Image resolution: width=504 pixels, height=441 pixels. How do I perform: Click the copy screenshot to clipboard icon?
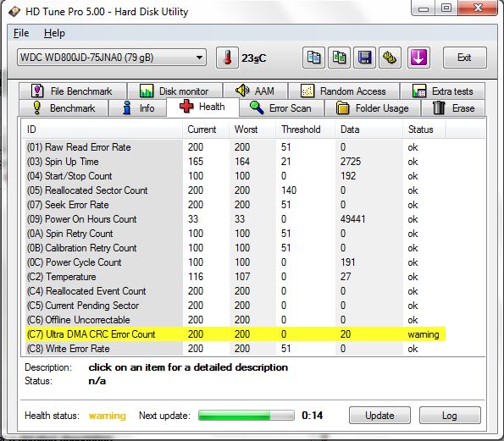click(x=339, y=58)
